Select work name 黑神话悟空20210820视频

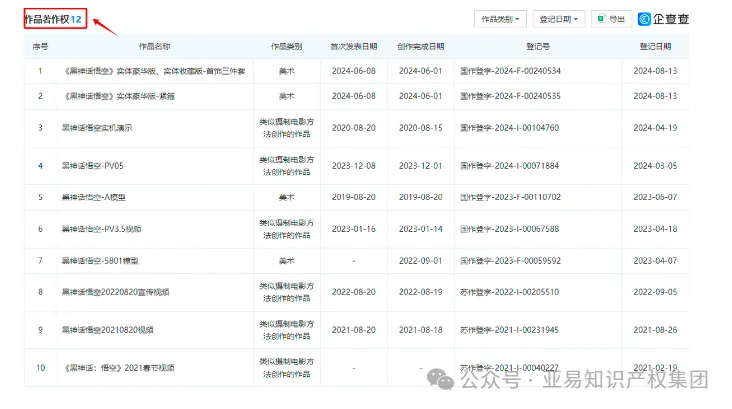pyautogui.click(x=107, y=330)
